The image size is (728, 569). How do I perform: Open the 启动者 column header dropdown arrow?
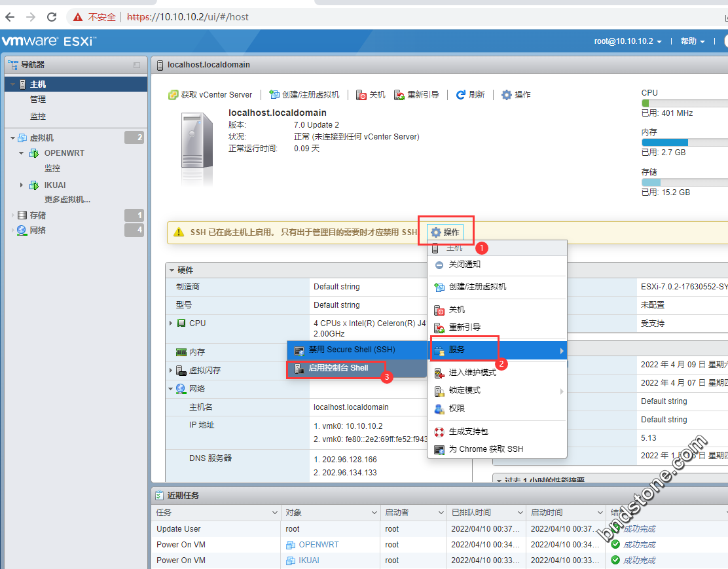[x=441, y=513]
